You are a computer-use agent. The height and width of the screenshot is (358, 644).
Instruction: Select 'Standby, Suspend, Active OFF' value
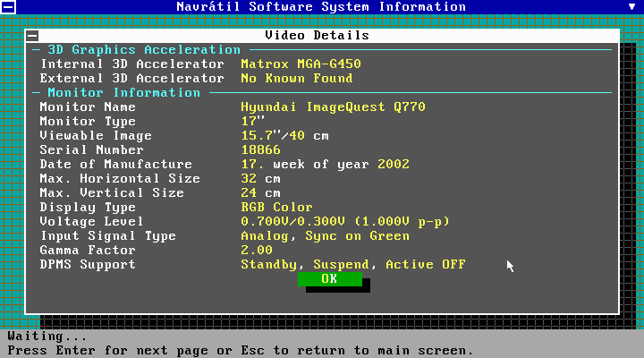(x=353, y=265)
